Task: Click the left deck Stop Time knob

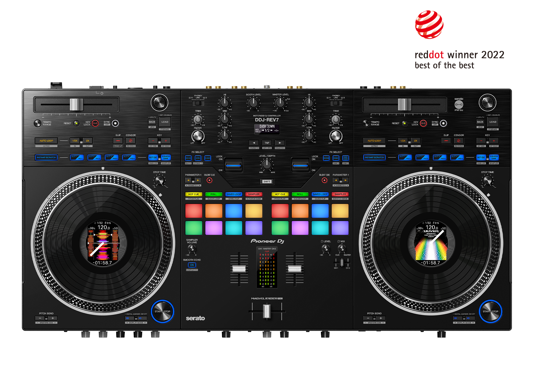Action: click(x=160, y=180)
